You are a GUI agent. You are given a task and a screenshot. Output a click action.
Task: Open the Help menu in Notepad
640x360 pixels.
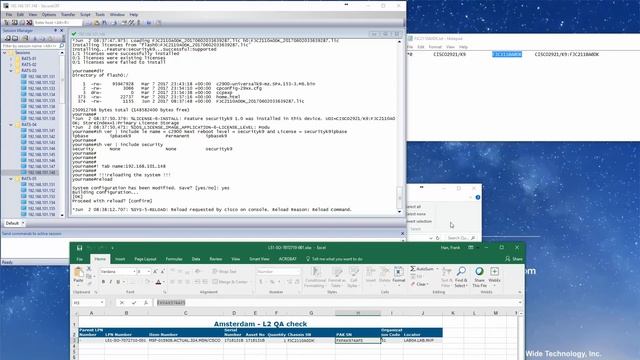pos(463,47)
